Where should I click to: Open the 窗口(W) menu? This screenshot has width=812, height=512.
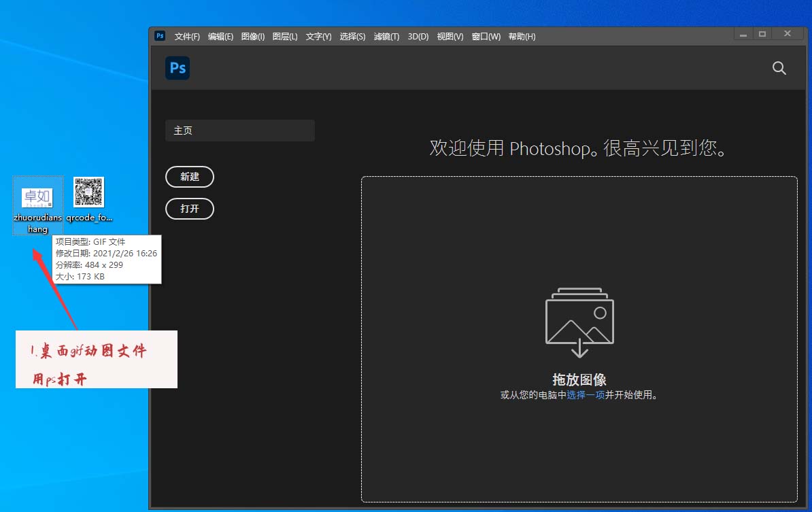coord(486,36)
